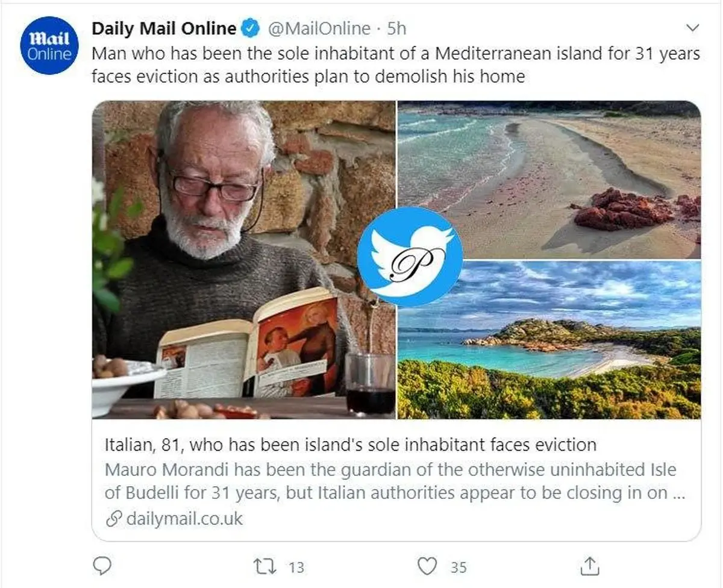Viewport: 723px width, 588px height.
Task: Open the Daily Mail Online account name
Action: [x=164, y=28]
